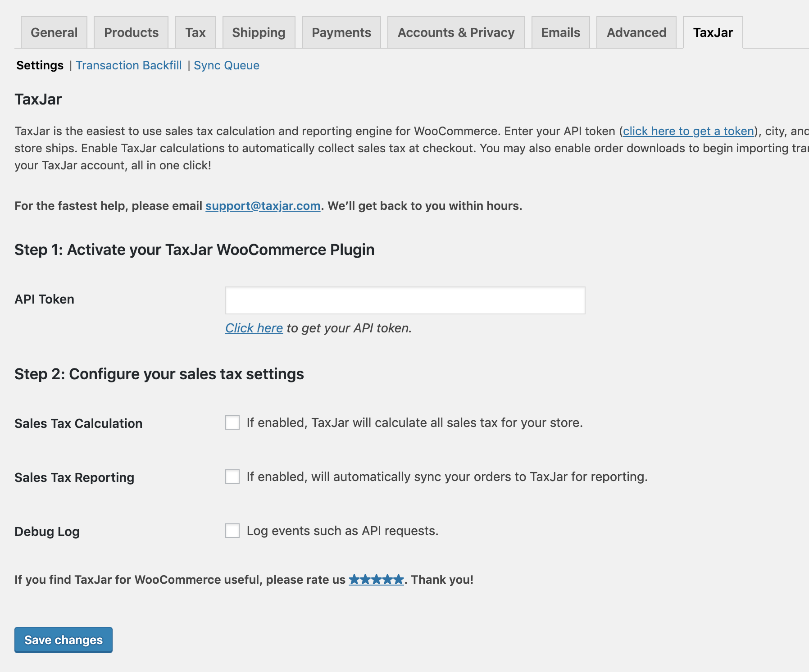
Task: Click the support@taxjar.com email link
Action: 263,206
